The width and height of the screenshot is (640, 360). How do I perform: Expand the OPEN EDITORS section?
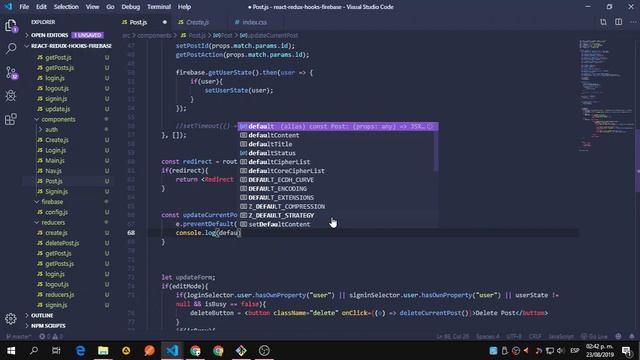tap(65, 35)
